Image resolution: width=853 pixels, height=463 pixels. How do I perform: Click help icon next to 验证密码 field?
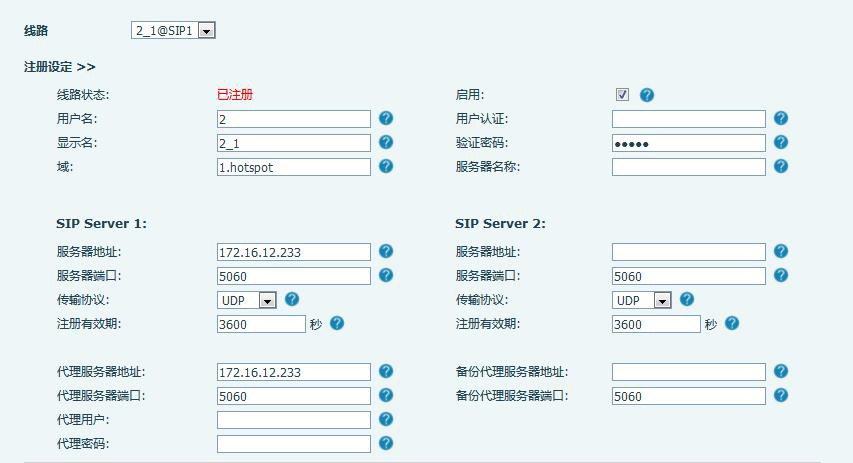click(781, 143)
